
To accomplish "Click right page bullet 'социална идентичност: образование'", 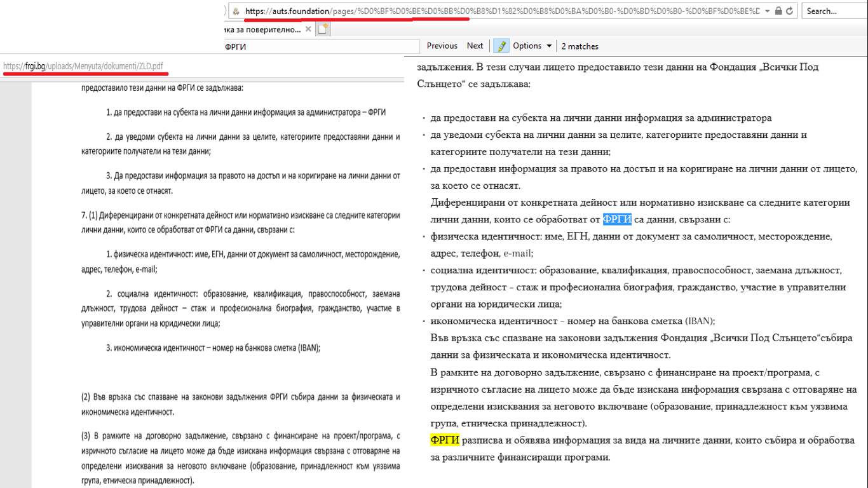I will point(638,287).
